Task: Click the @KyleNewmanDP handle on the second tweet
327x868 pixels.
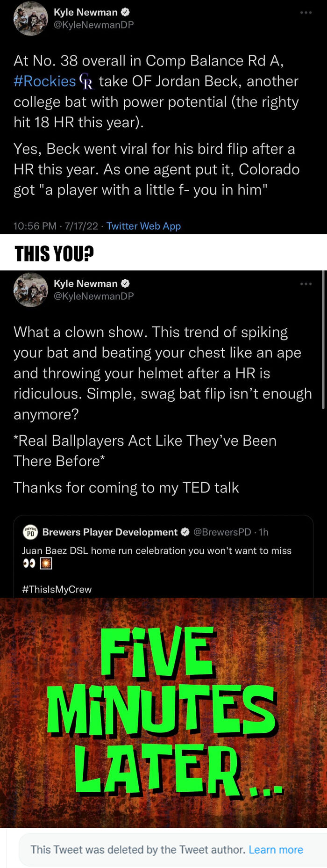Action: click(x=93, y=296)
